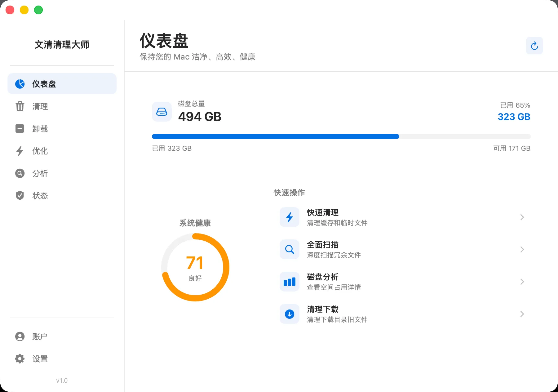Click the 文清清理大师 app title
The width and height of the screenshot is (558, 392).
click(62, 44)
